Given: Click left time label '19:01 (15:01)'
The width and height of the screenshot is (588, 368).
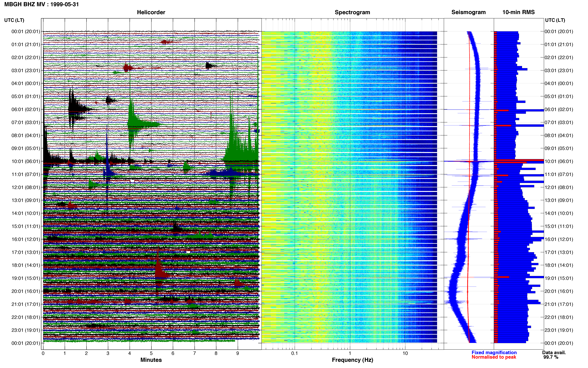Looking at the screenshot, I should click(x=26, y=278).
